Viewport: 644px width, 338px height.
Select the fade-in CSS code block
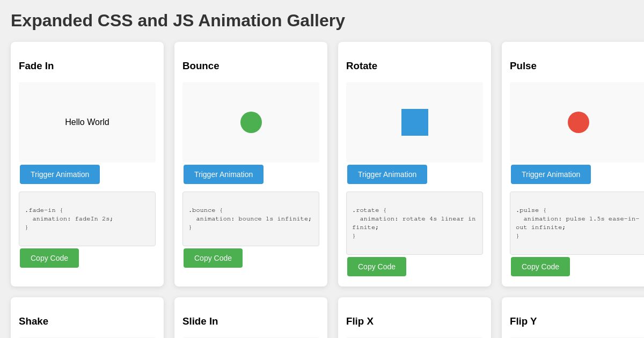pos(87,219)
